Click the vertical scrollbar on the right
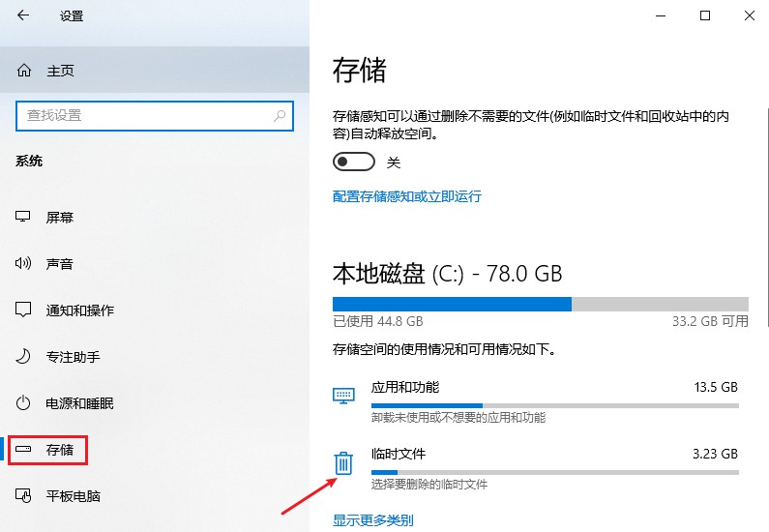Image resolution: width=769 pixels, height=532 pixels. click(766, 218)
